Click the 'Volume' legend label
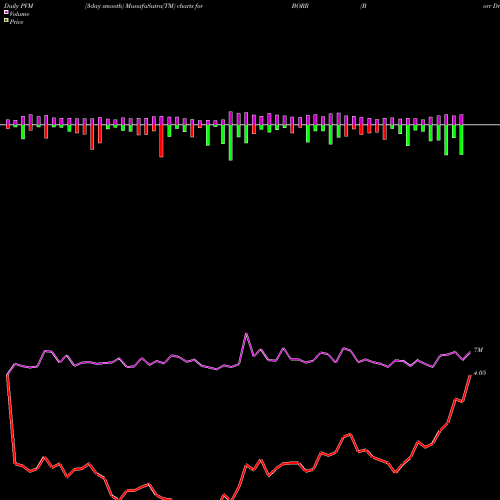 (19, 14)
